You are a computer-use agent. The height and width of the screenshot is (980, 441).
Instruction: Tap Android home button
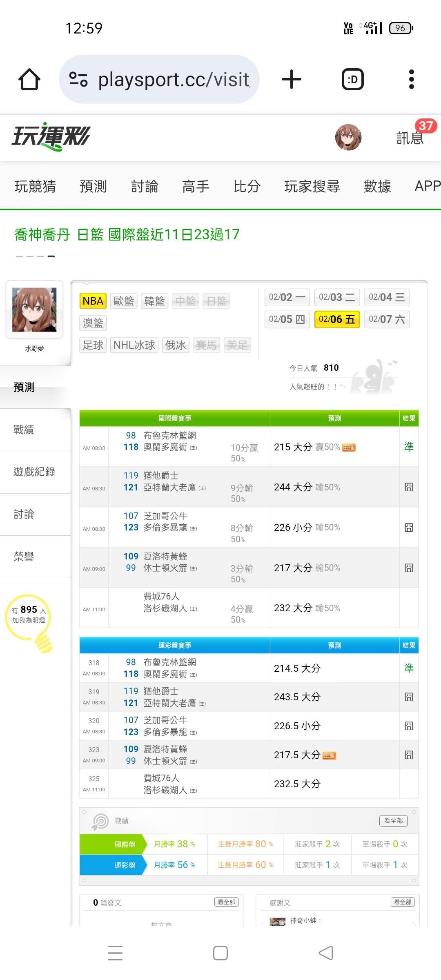[x=220, y=953]
